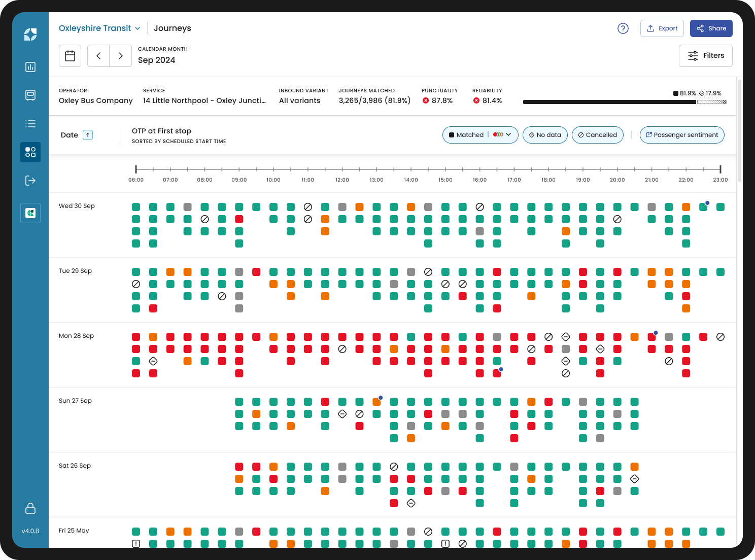Image resolution: width=755 pixels, height=560 pixels.
Task: Click the 'OTP at First stop' heading
Action: (x=161, y=131)
